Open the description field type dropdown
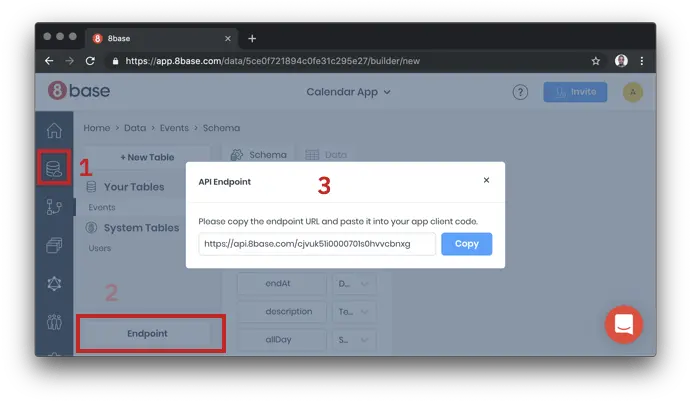Screen dimensions: 690x401 click(x=354, y=312)
